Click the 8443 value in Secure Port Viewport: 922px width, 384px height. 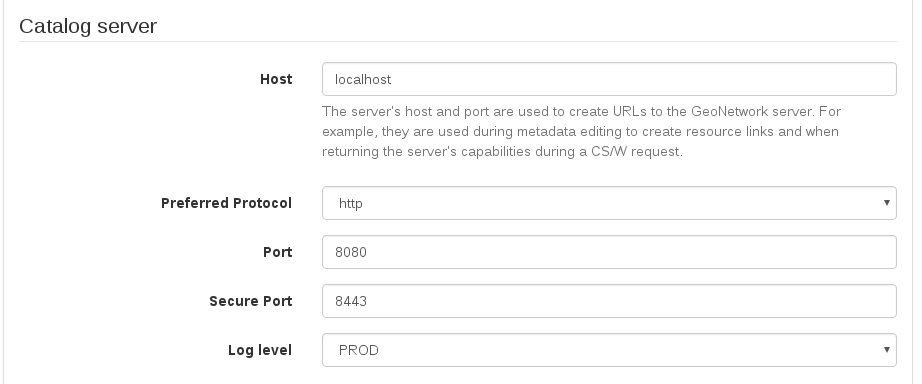[x=351, y=301]
